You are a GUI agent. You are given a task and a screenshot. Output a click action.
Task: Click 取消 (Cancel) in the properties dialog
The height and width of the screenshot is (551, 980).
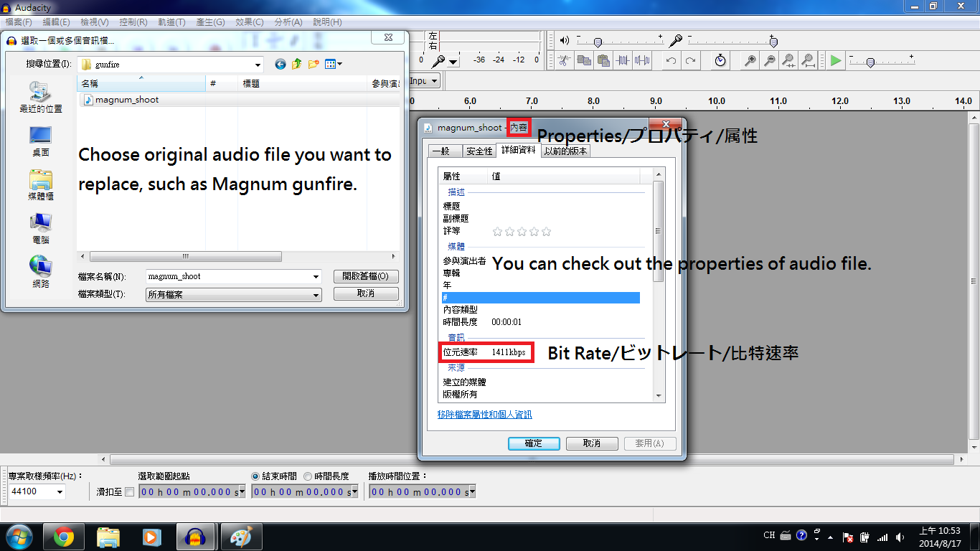pyautogui.click(x=592, y=443)
